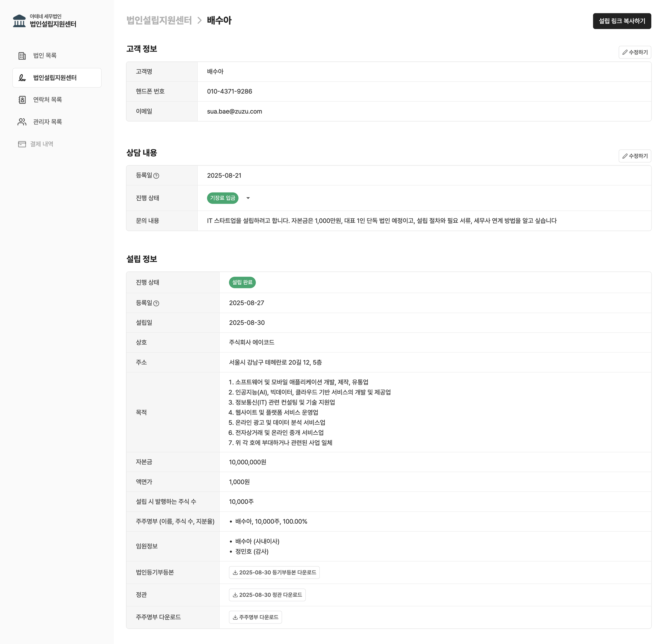Click the people icon beside 관리자 목록
Screen dimensions: 664x644
22,122
